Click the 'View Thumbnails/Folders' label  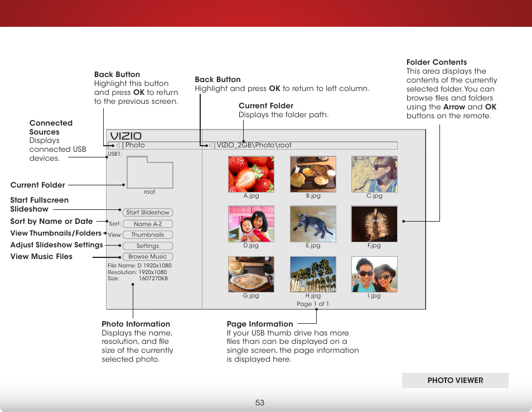click(56, 233)
